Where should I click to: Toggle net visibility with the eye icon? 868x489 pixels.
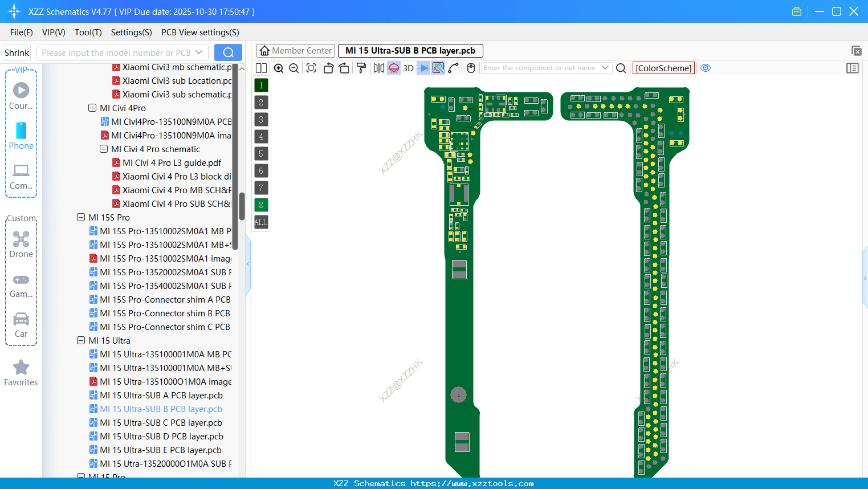coord(706,68)
